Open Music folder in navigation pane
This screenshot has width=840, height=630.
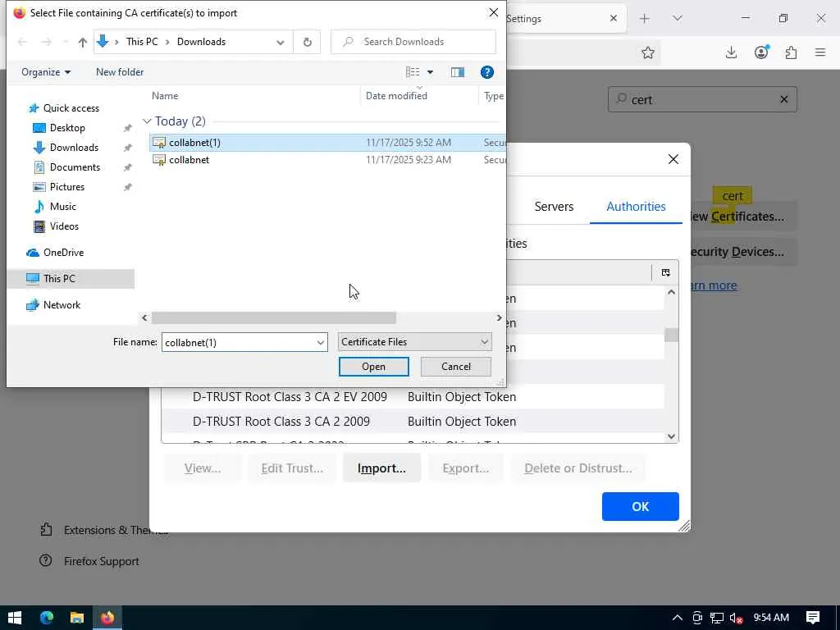point(62,207)
